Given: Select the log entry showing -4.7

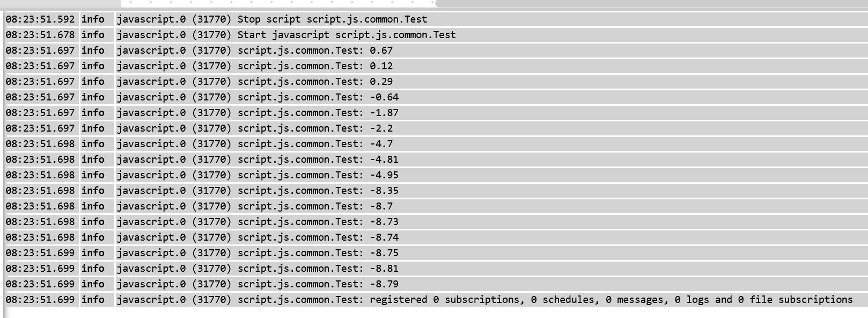Looking at the screenshot, I should pos(436,144).
